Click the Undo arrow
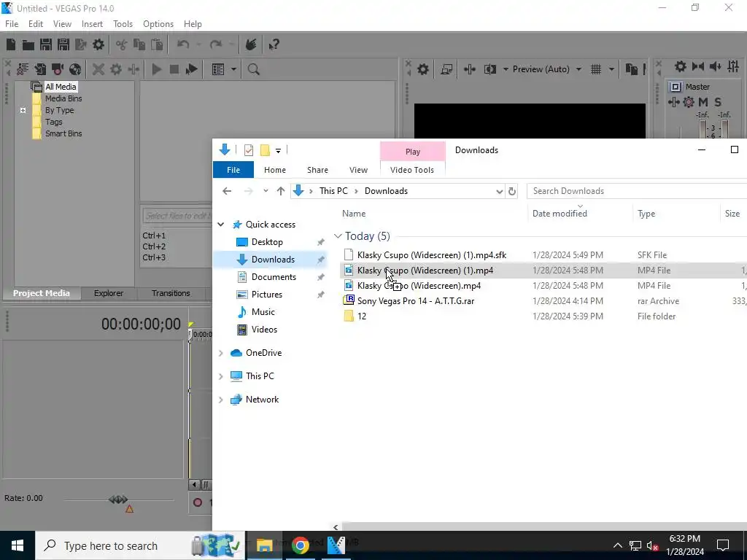The width and height of the screenshot is (747, 560). pos(183,44)
